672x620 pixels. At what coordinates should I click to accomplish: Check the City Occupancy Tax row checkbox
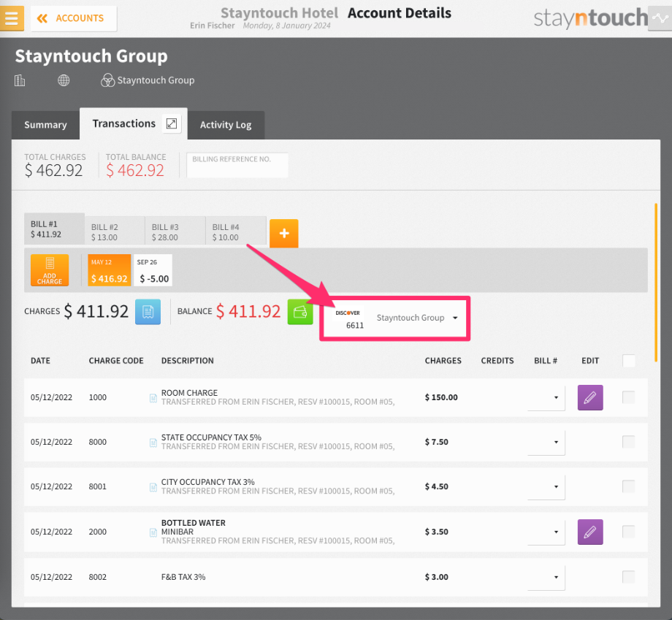tap(629, 486)
